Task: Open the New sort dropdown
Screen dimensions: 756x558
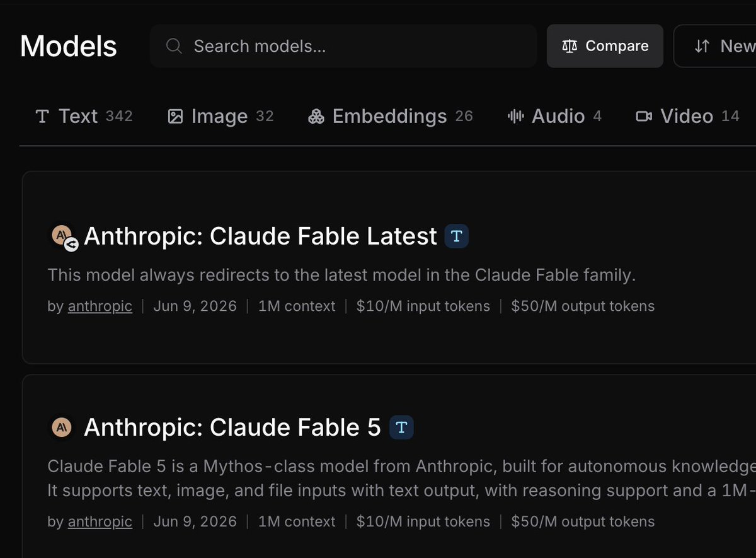Action: point(715,46)
